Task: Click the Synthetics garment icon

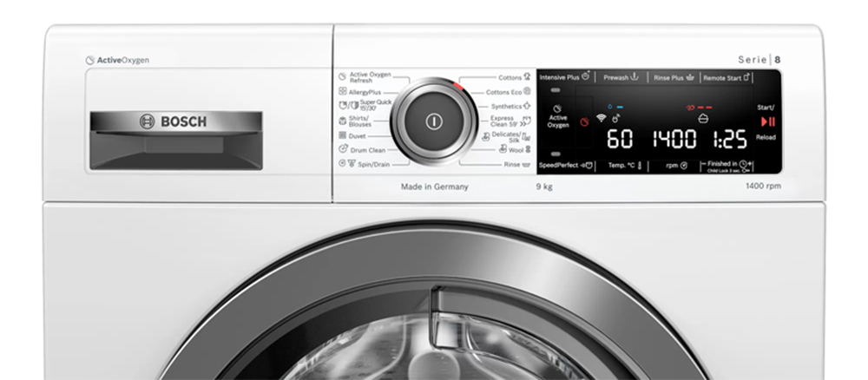Action: (x=527, y=106)
